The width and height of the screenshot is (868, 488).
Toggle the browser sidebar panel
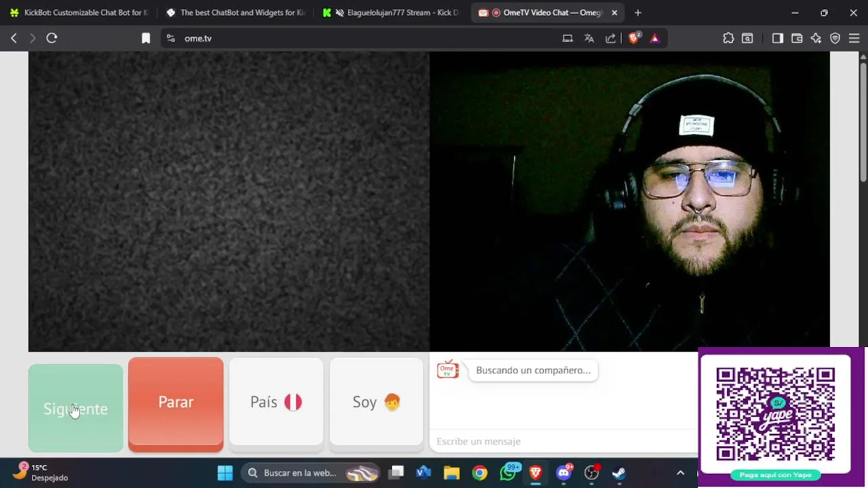(x=778, y=39)
